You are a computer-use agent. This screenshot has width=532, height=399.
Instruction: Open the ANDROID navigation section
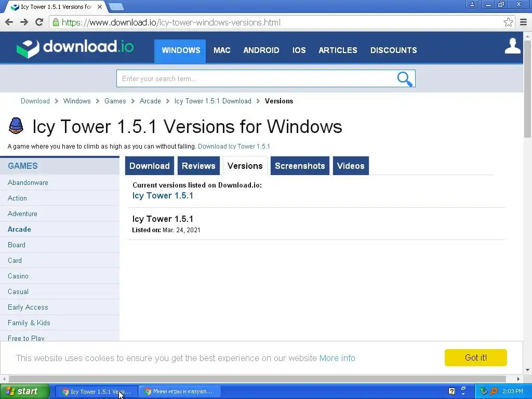point(261,50)
